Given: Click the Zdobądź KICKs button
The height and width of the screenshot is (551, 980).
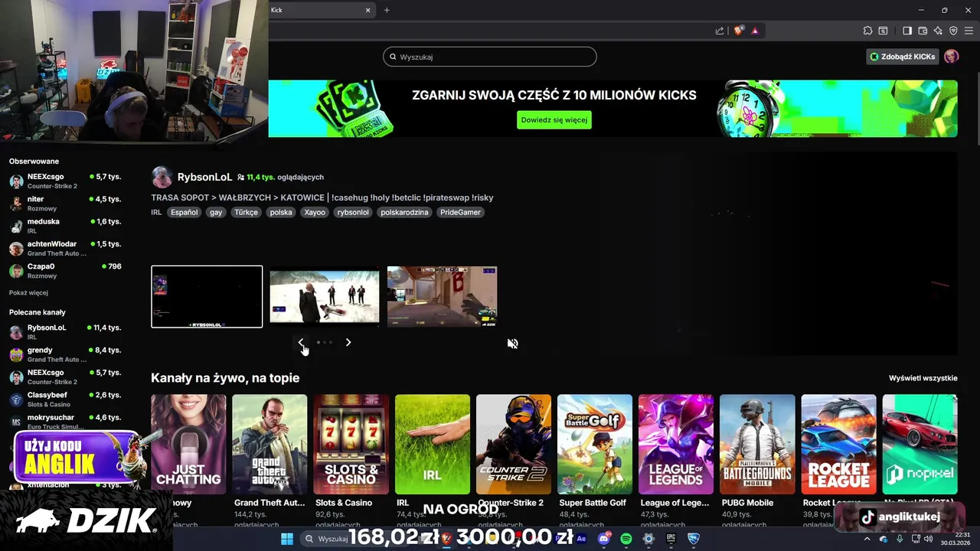Looking at the screenshot, I should point(902,57).
